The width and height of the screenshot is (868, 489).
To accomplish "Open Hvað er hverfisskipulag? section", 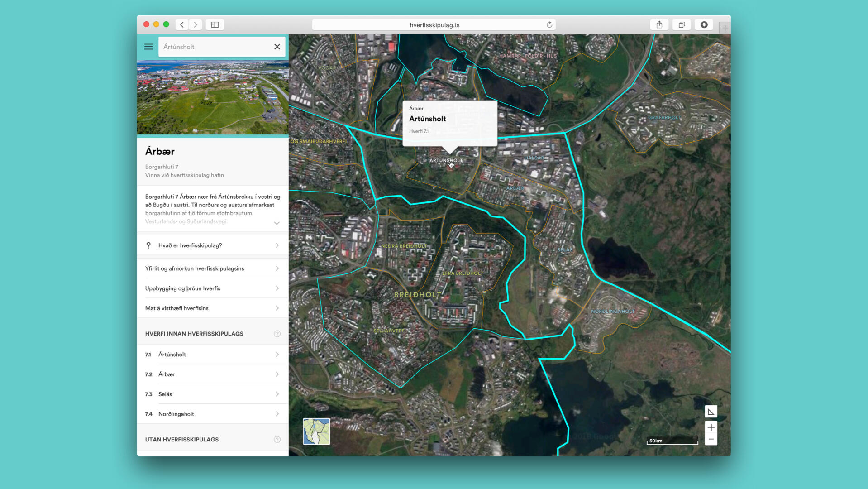I will [212, 245].
